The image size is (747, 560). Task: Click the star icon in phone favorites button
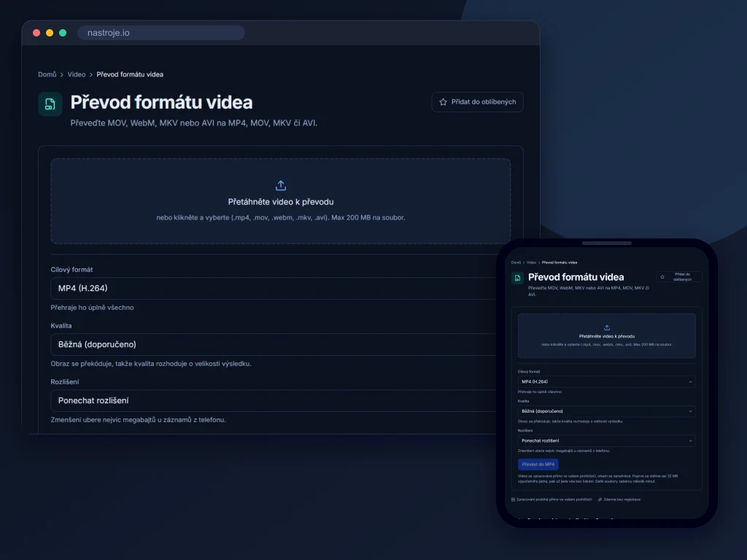click(662, 276)
